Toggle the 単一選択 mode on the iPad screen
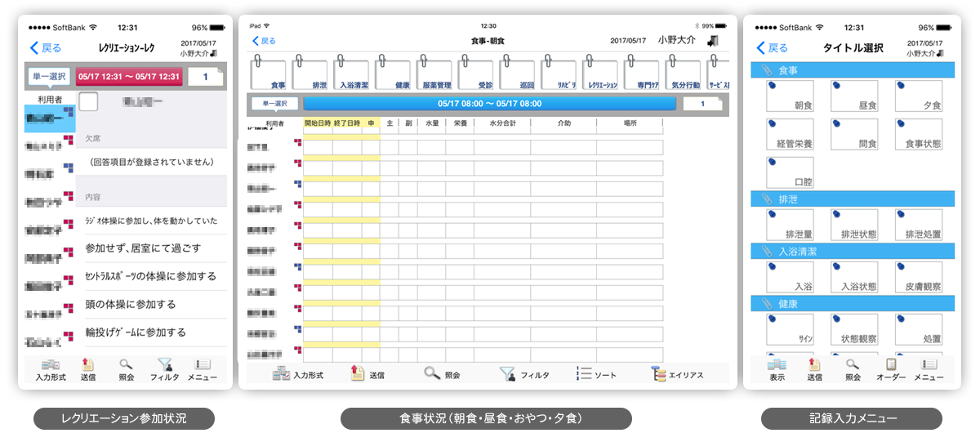The image size is (980, 433). coord(274,104)
